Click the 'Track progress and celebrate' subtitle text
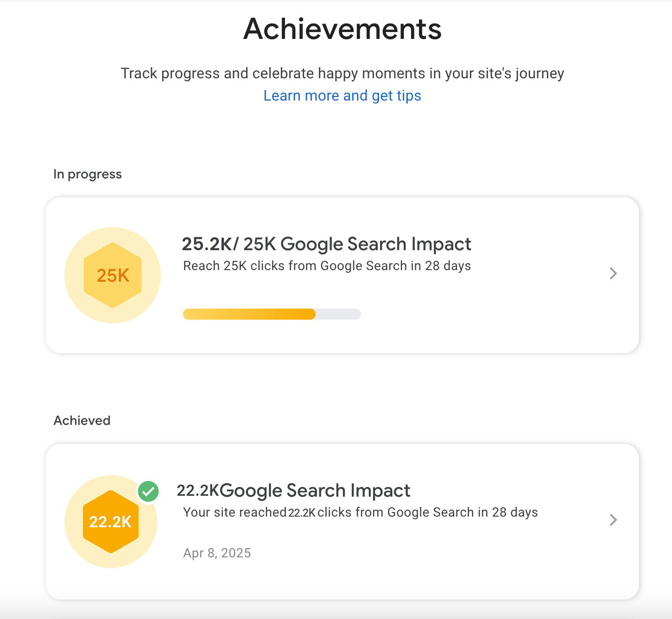 click(x=342, y=73)
